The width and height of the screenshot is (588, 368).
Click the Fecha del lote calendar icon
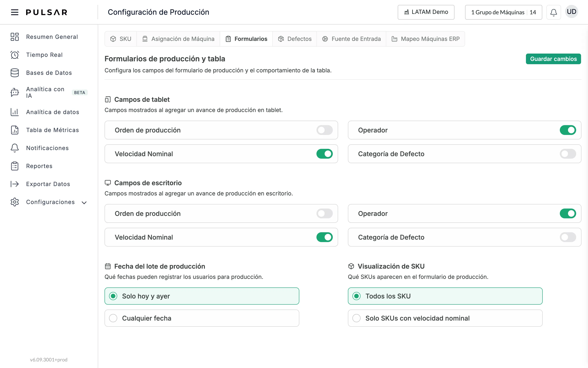tap(108, 266)
